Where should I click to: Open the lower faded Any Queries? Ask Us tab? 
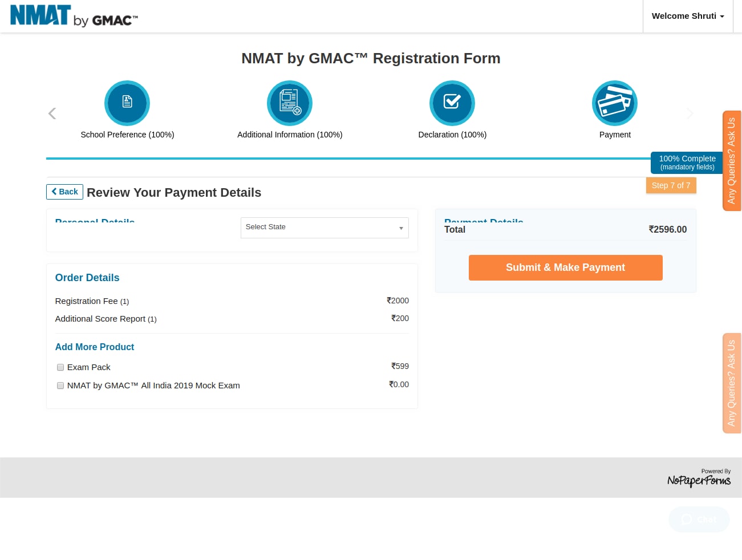pyautogui.click(x=732, y=383)
